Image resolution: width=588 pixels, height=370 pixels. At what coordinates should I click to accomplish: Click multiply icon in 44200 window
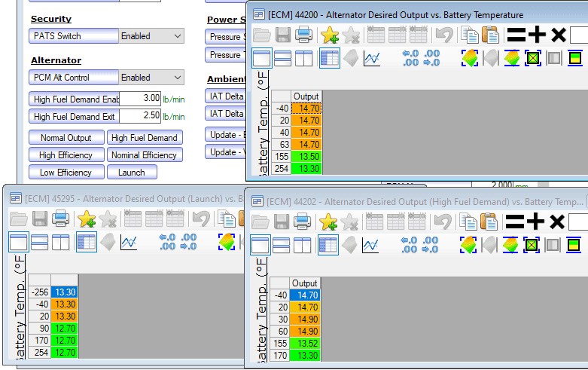pos(559,35)
